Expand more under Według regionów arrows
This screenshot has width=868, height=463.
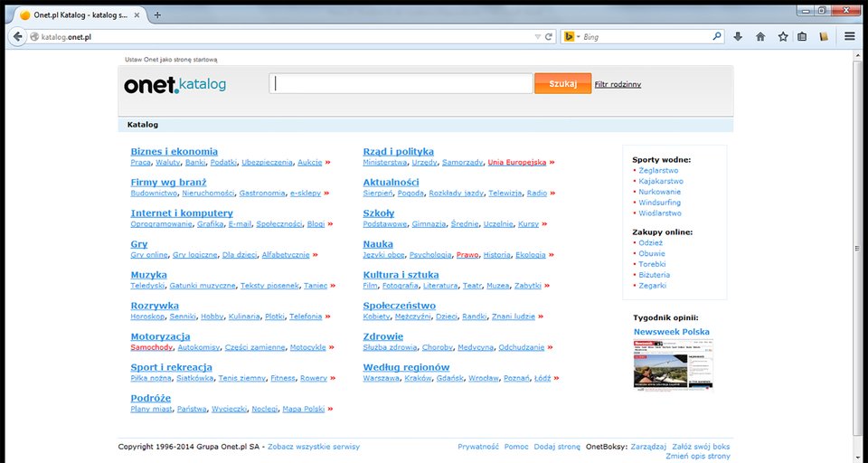pyautogui.click(x=556, y=378)
